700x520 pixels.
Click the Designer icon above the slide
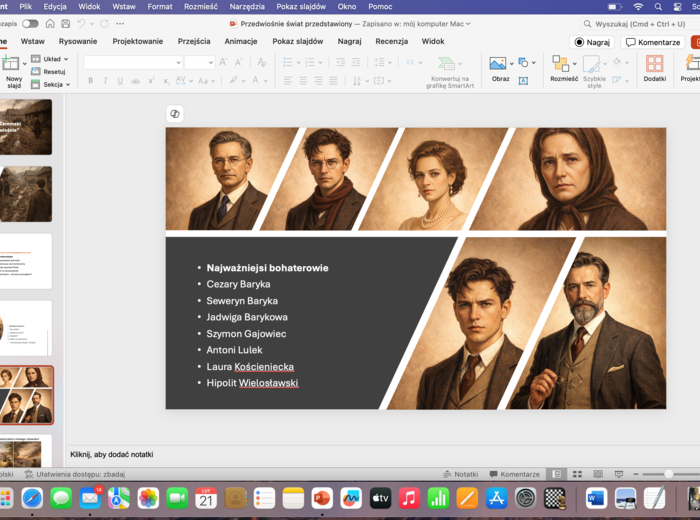pos(175,115)
